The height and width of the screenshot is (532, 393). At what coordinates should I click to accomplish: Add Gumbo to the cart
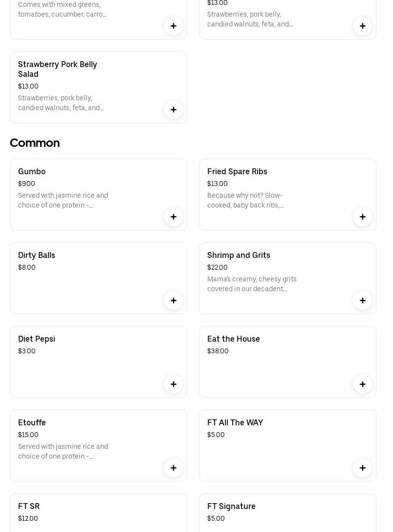click(x=174, y=217)
